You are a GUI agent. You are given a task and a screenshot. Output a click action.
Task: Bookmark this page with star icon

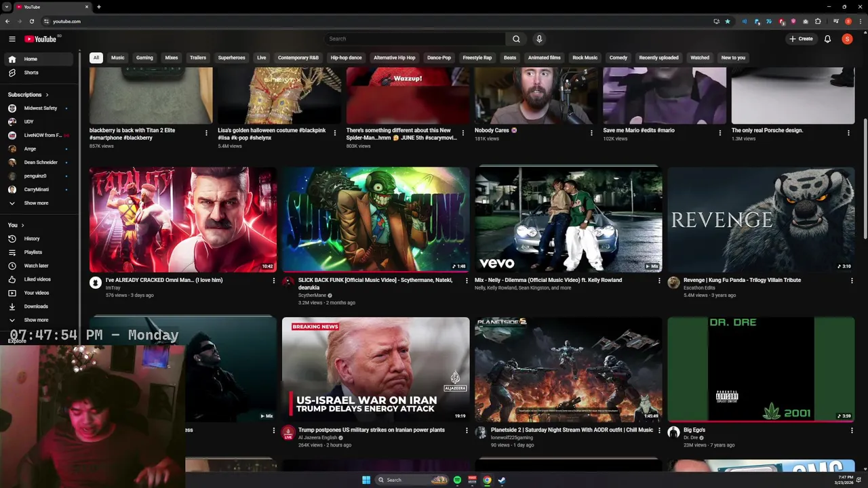[x=728, y=21]
